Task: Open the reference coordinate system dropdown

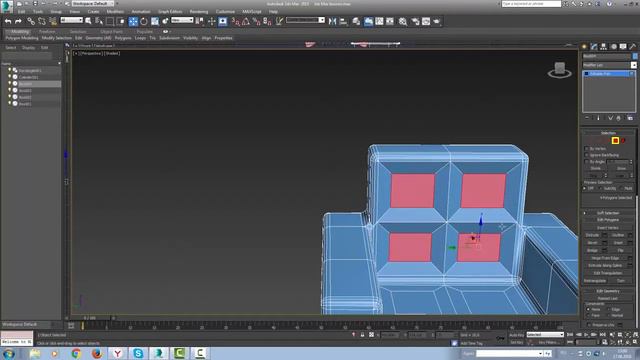Action: (x=182, y=20)
